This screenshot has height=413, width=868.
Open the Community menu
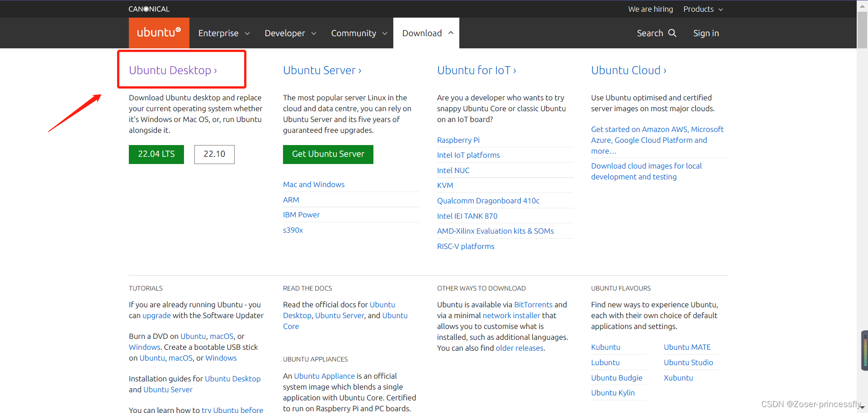coord(354,33)
